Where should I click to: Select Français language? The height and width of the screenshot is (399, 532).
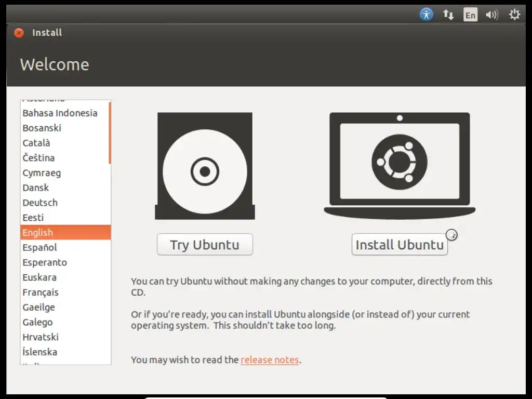(65, 292)
